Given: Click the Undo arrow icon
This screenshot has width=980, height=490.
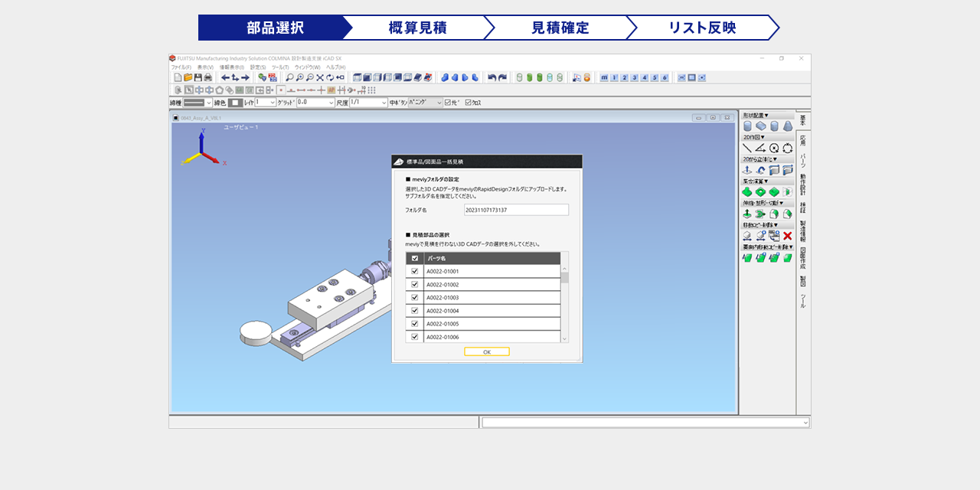Looking at the screenshot, I should (x=492, y=77).
